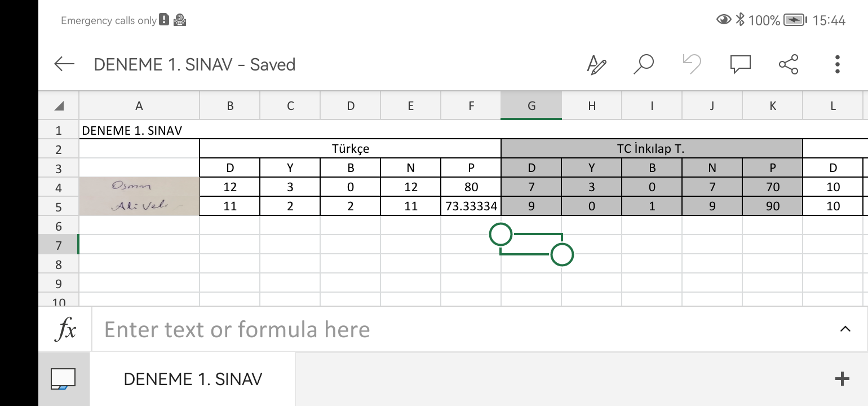Share the workbook via share icon

pyautogui.click(x=789, y=64)
